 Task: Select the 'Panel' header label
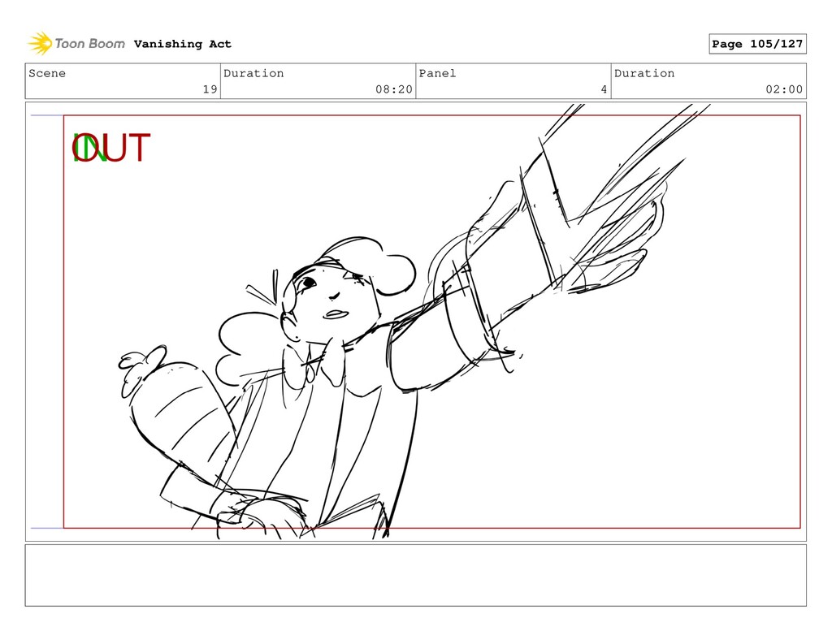click(x=437, y=73)
